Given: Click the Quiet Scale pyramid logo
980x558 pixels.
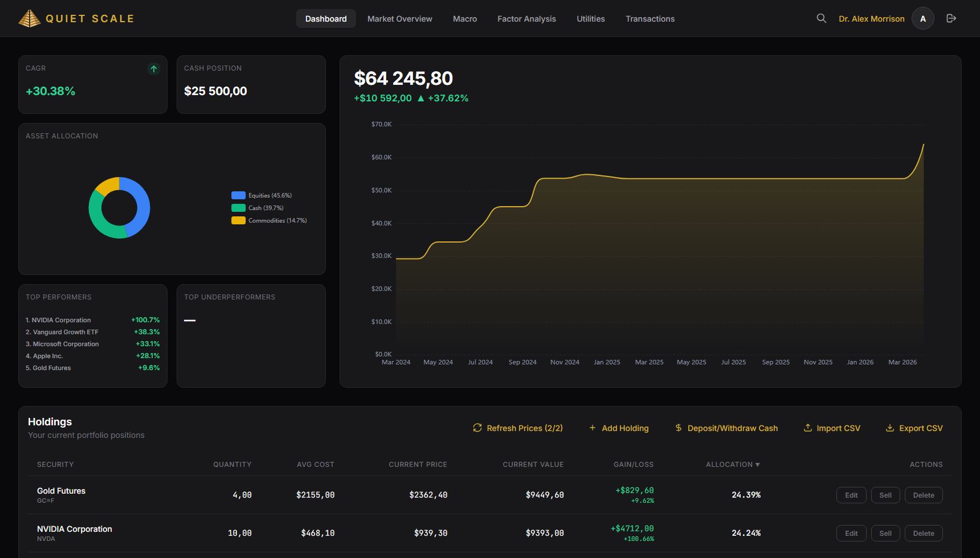Looking at the screenshot, I should point(29,18).
